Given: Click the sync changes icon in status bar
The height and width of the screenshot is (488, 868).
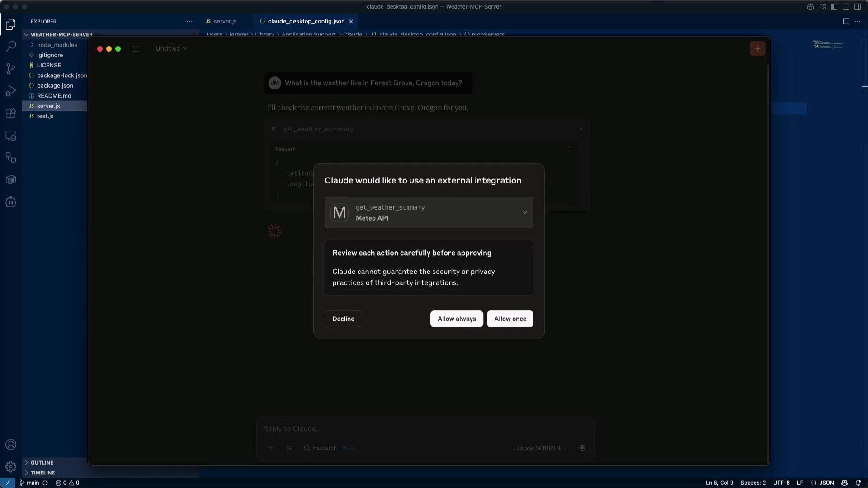Looking at the screenshot, I should pyautogui.click(x=45, y=483).
